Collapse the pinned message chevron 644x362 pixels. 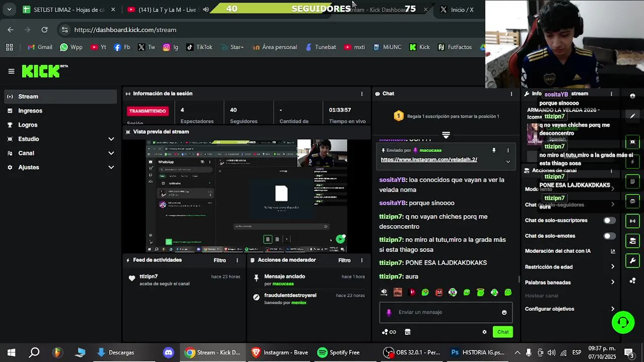coord(508,161)
